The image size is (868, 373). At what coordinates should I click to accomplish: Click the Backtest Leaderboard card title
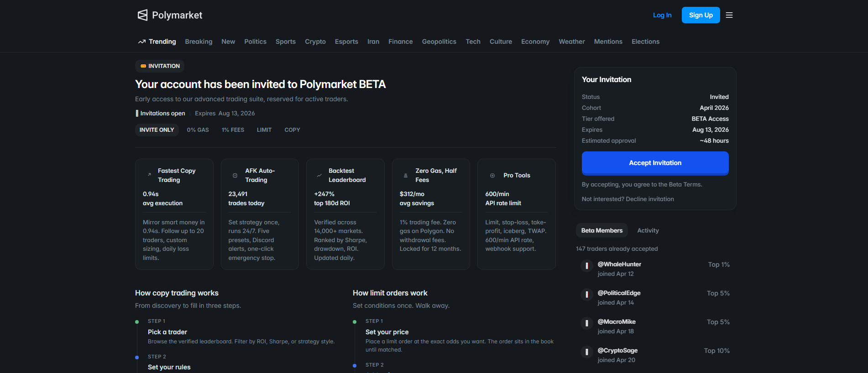point(347,176)
